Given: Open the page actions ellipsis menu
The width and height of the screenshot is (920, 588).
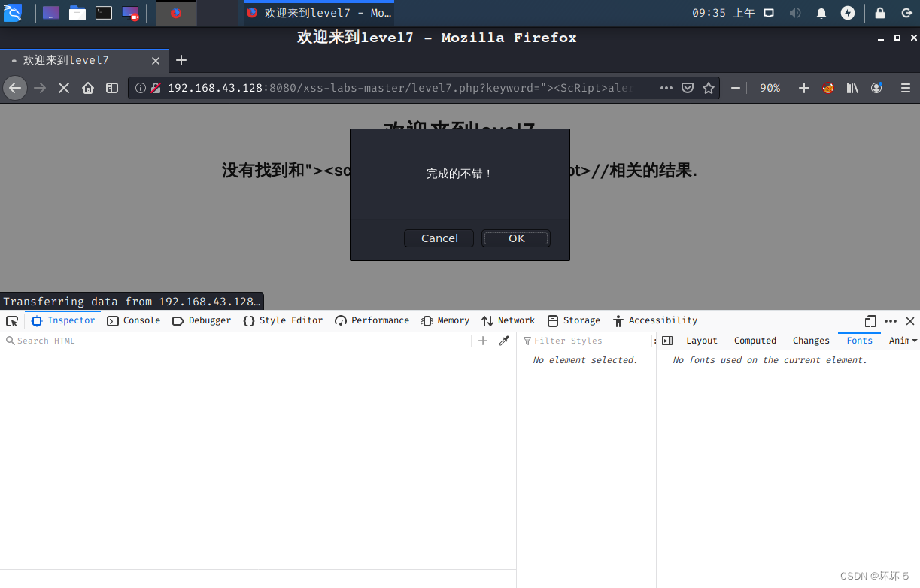Looking at the screenshot, I should [x=666, y=88].
